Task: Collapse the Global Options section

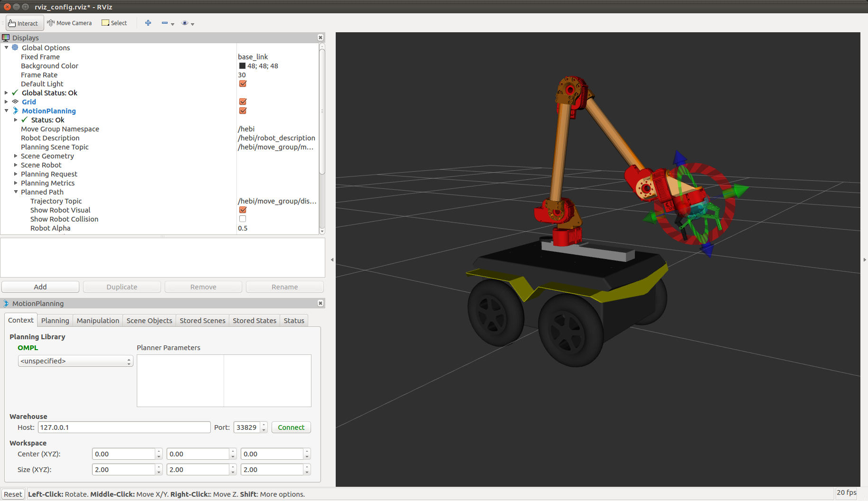Action: tap(6, 47)
